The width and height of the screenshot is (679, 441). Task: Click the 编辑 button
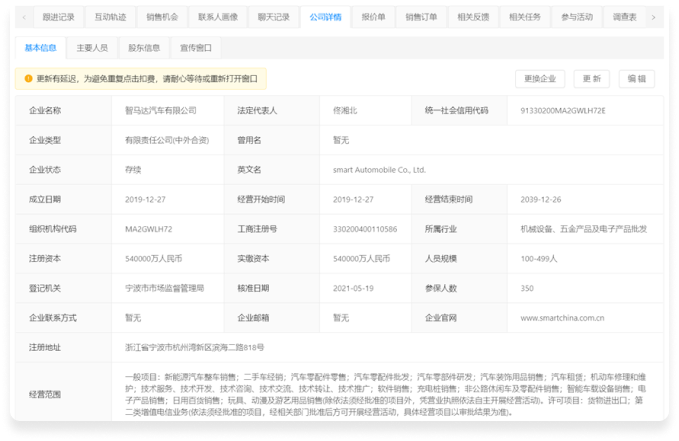pos(636,78)
